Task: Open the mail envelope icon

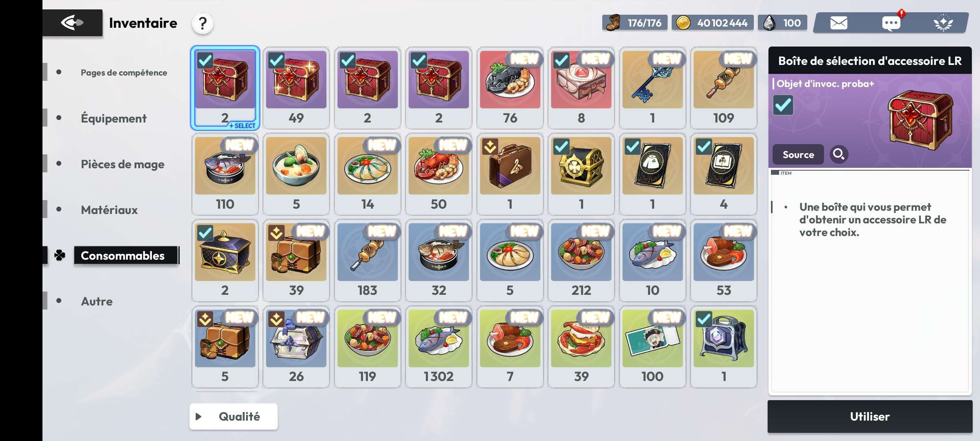Action: (838, 23)
